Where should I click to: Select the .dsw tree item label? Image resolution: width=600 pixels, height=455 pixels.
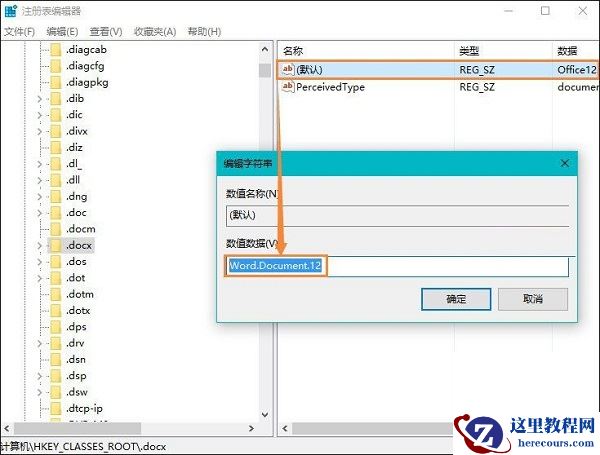pyautogui.click(x=77, y=392)
